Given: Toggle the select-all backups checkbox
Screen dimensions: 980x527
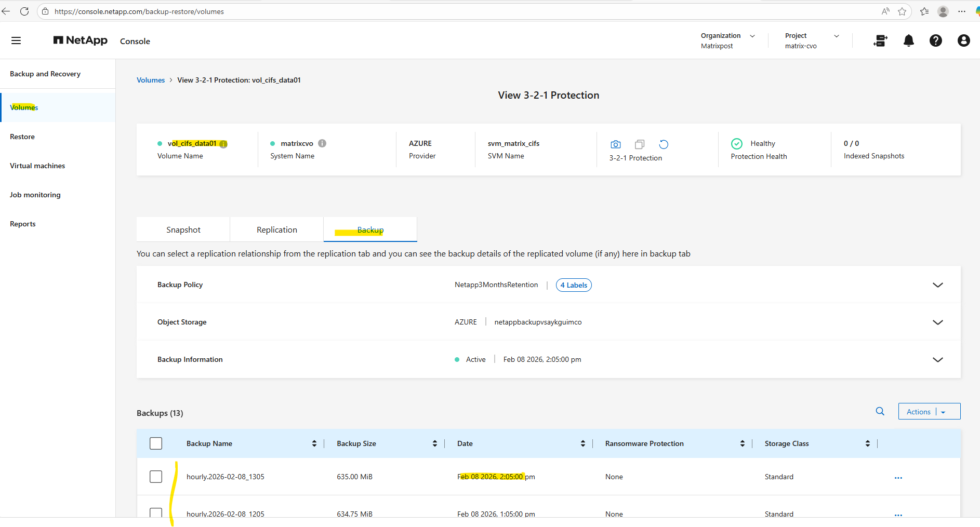Looking at the screenshot, I should click(156, 443).
